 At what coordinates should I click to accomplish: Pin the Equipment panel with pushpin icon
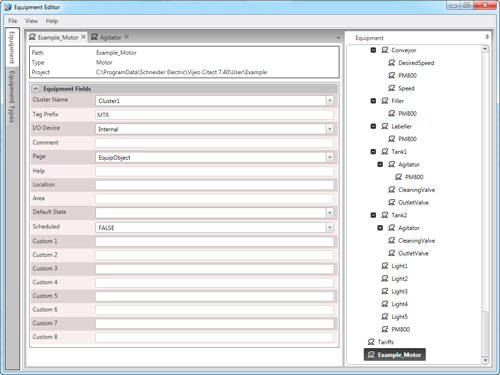pyautogui.click(x=487, y=37)
